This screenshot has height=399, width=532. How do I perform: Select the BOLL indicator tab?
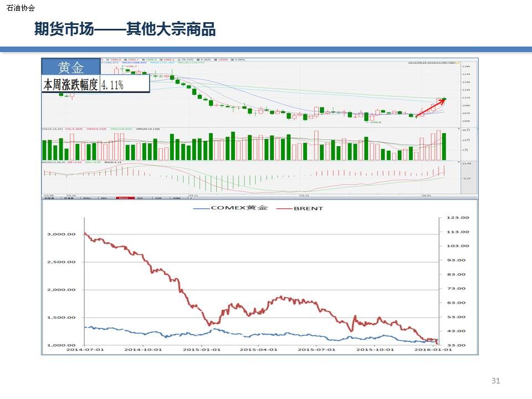pyautogui.click(x=87, y=198)
